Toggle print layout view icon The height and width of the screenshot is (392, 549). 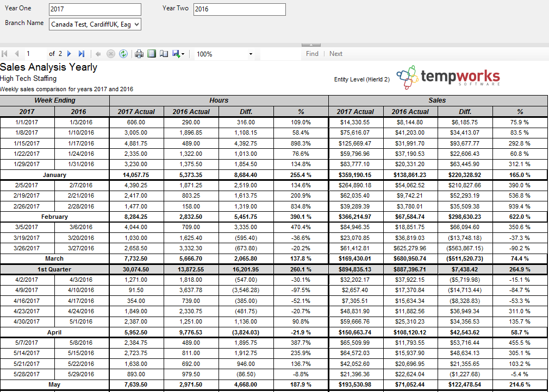tap(152, 54)
